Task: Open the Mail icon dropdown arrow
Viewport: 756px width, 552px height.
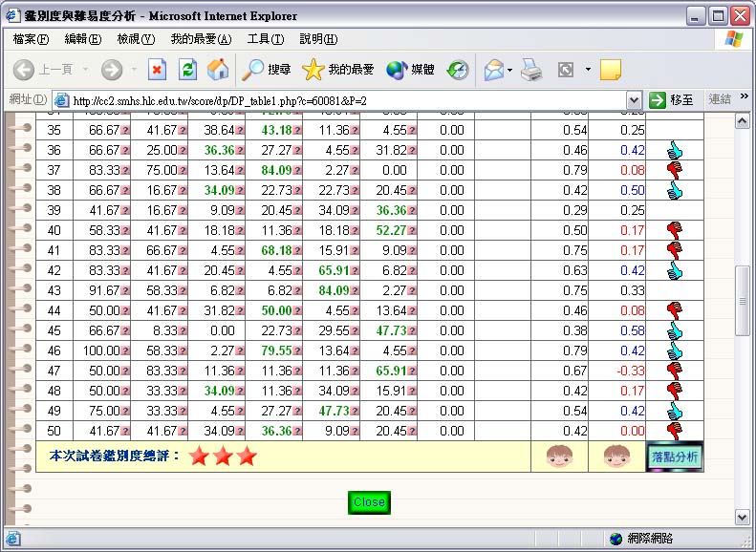Action: point(510,70)
